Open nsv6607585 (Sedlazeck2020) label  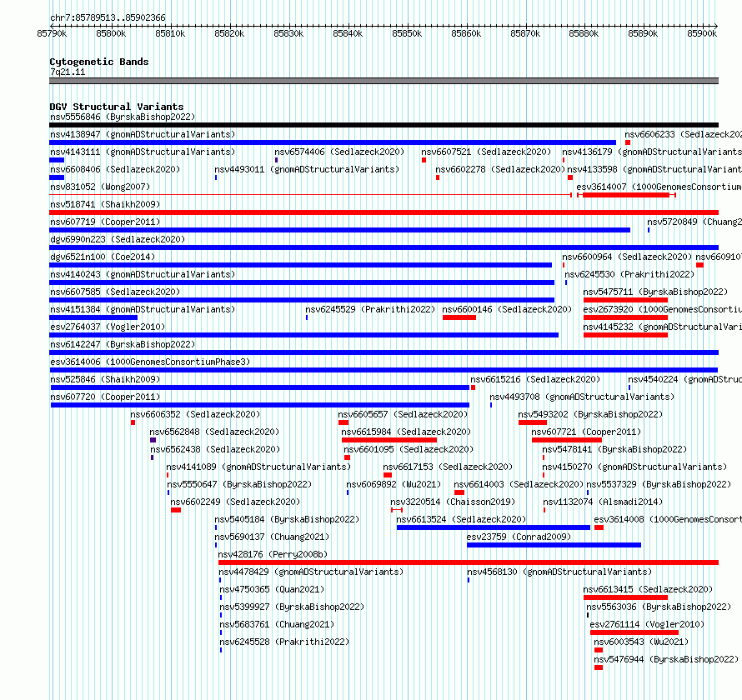(115, 292)
